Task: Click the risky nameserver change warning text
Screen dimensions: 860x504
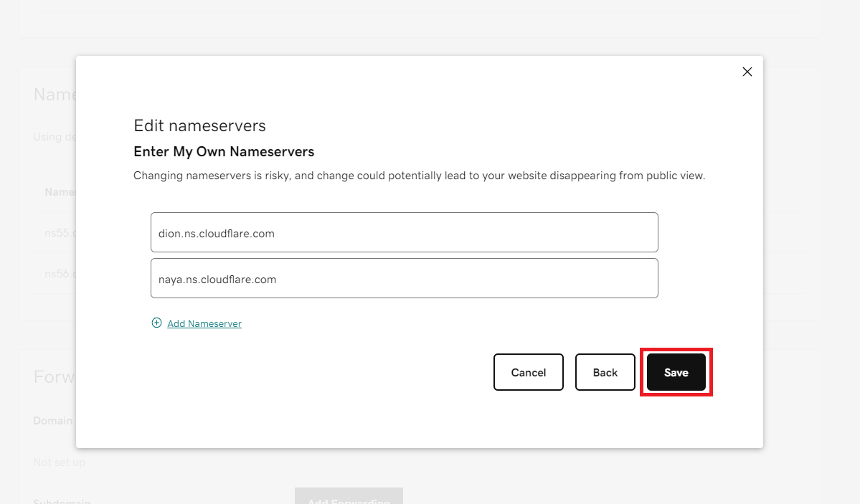Action: coord(419,176)
